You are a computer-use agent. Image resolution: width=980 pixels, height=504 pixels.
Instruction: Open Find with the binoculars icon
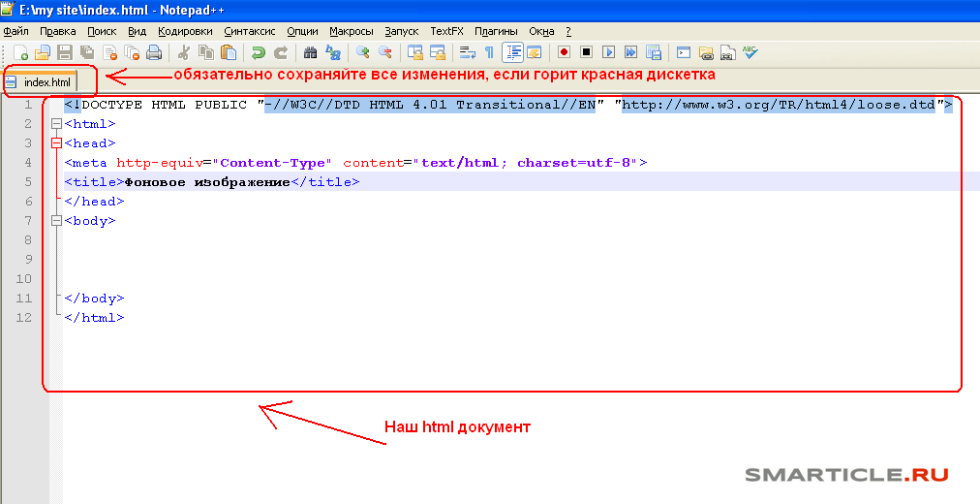(310, 52)
